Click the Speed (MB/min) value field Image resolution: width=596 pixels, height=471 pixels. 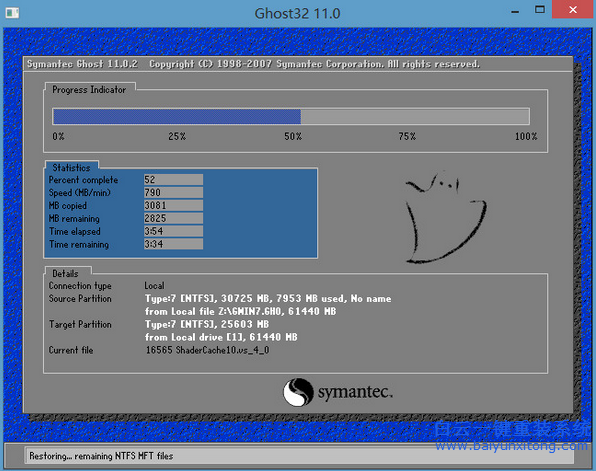pyautogui.click(x=173, y=192)
